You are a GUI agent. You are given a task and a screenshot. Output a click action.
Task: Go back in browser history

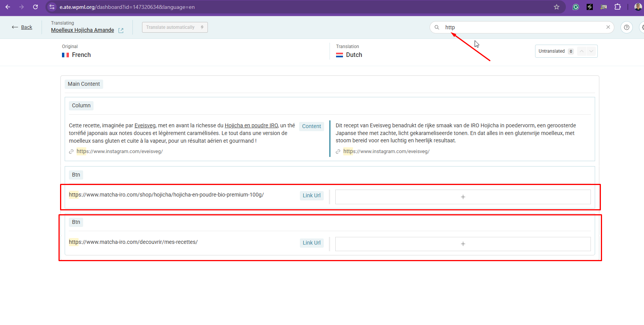8,7
